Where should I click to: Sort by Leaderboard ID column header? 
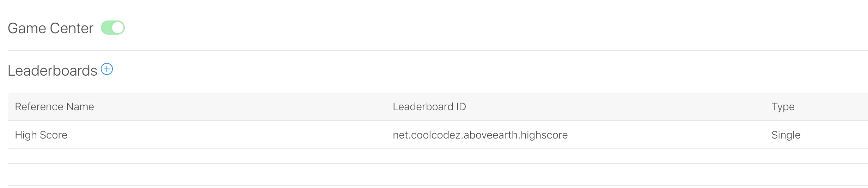[429, 107]
